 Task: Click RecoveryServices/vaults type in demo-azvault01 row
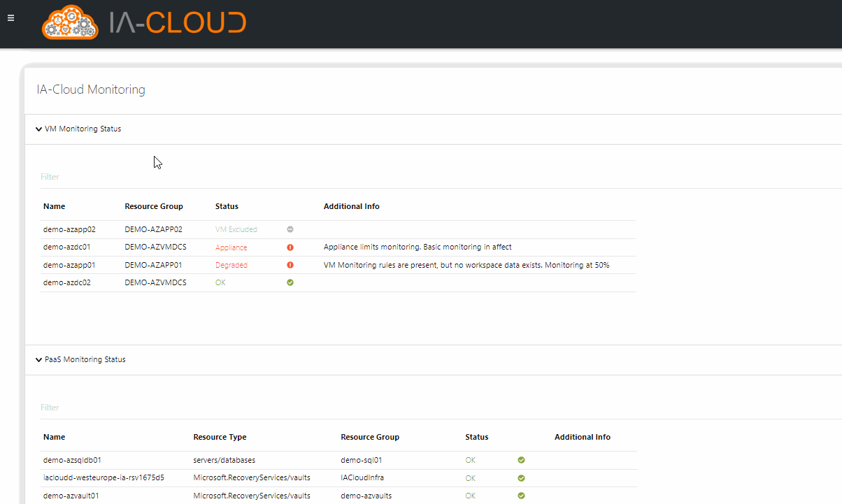pos(252,496)
